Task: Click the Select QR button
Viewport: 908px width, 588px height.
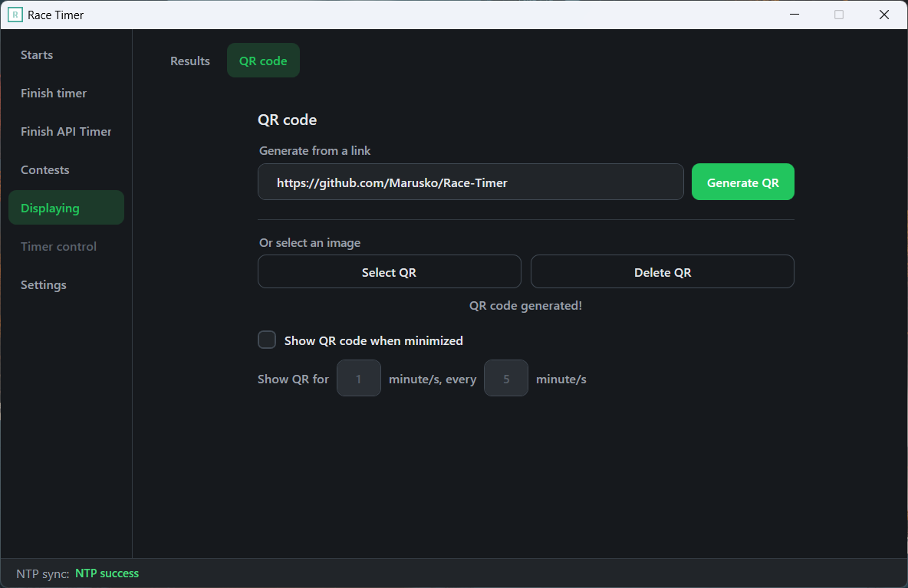Action: point(389,272)
